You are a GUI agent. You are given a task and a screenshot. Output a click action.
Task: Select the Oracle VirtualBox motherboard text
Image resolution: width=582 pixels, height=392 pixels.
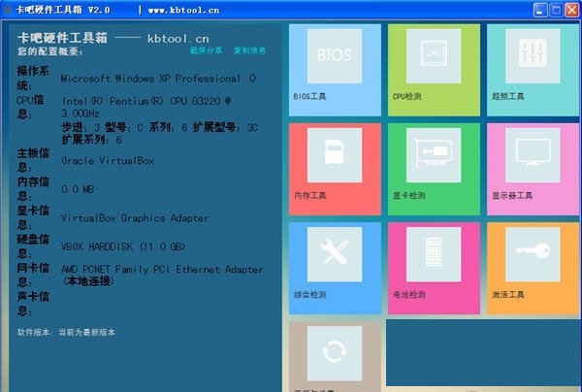(x=108, y=161)
